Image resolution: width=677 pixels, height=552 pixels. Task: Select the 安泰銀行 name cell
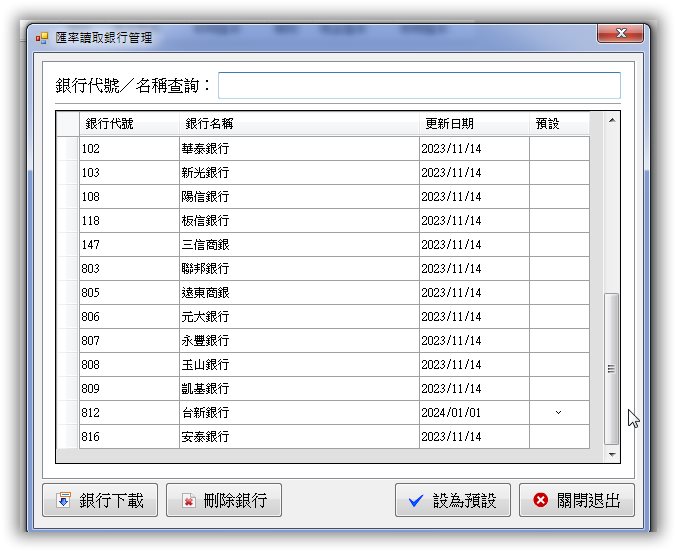point(299,437)
